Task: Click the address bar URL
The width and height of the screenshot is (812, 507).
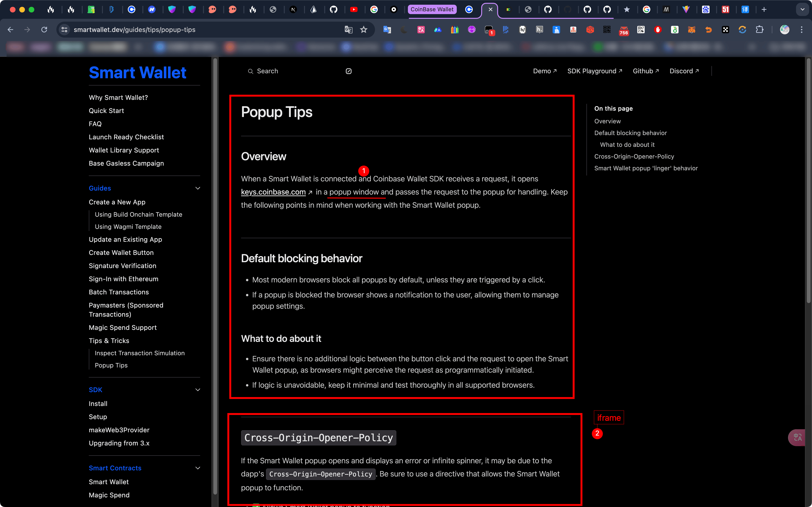Action: tap(134, 30)
